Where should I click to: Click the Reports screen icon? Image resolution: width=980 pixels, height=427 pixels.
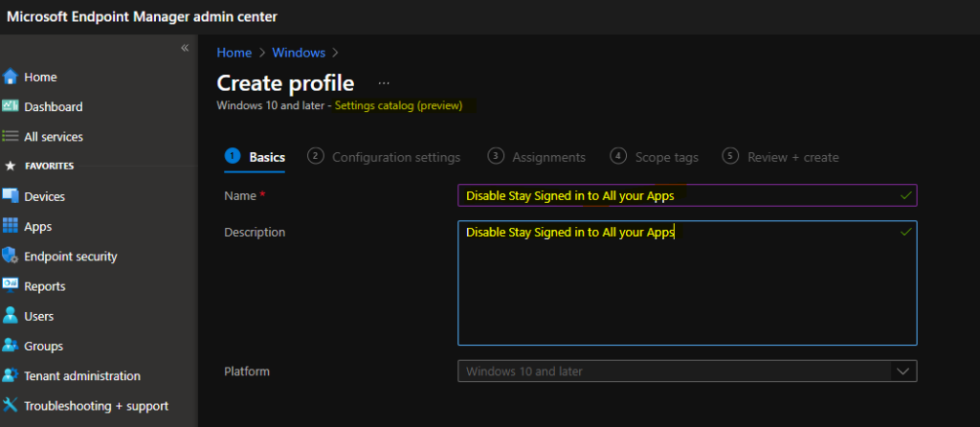[10, 285]
